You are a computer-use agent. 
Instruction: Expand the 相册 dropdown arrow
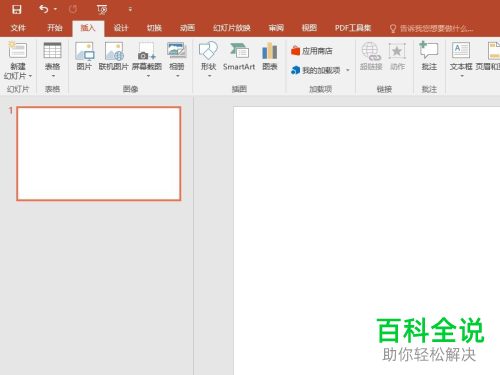click(x=178, y=76)
